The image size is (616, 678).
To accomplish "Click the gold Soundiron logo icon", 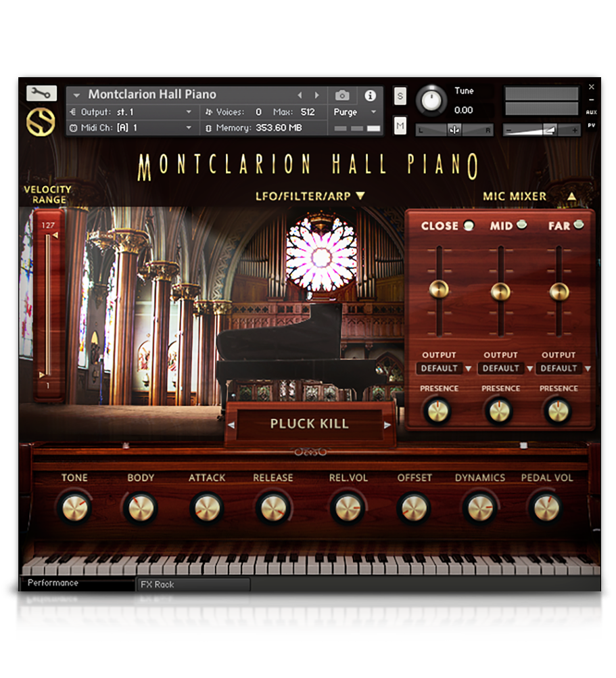I will (41, 122).
